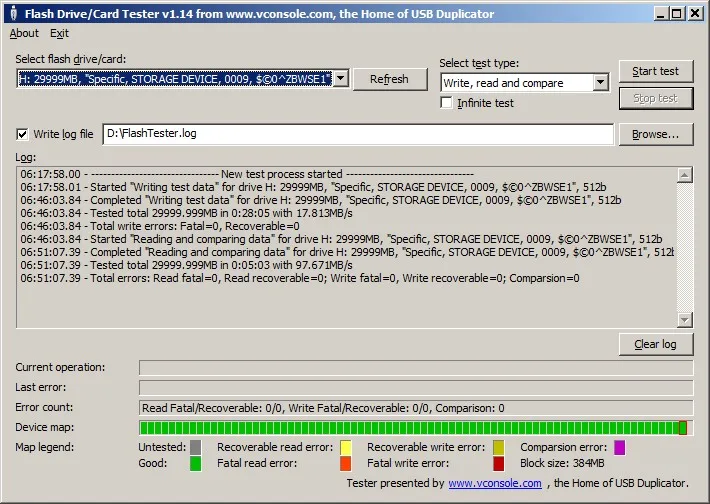Select log line 'Started "Writing test data"'
The image size is (710, 504).
click(x=313, y=187)
